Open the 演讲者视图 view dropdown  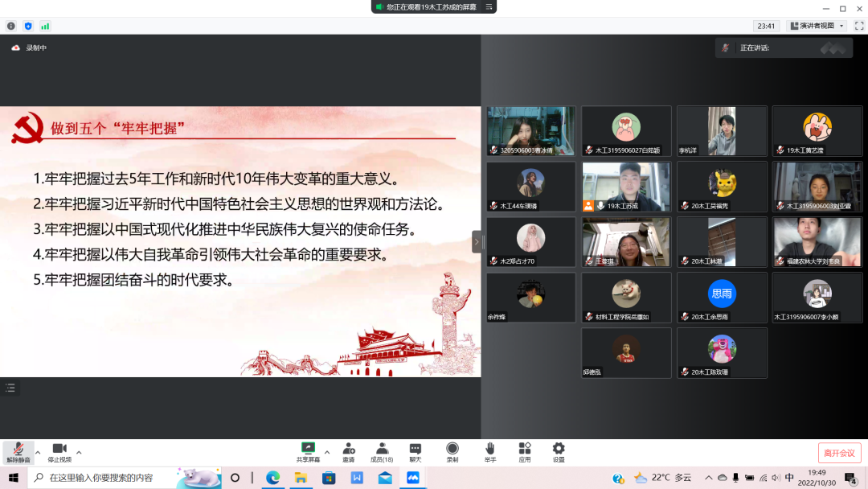[x=814, y=25]
